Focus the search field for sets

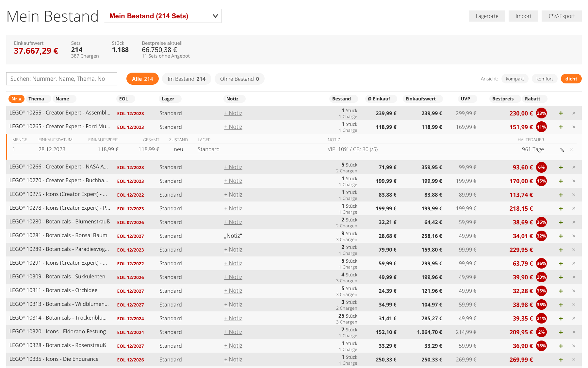(x=62, y=79)
